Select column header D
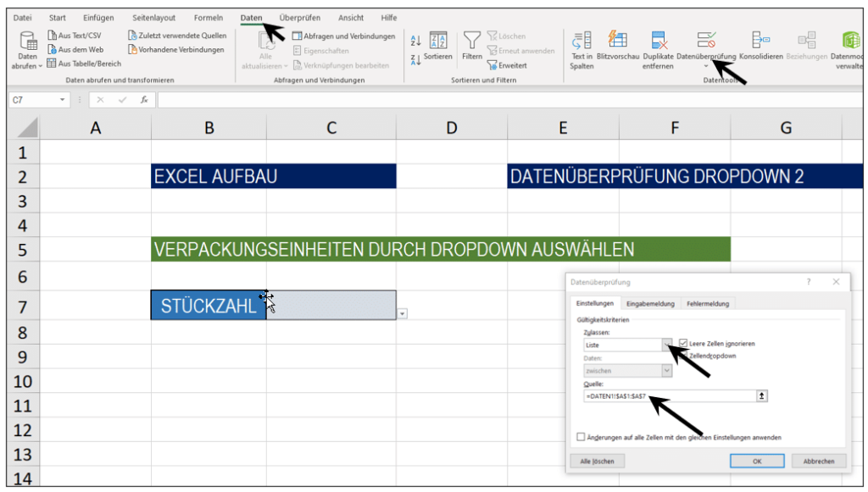This screenshot has width=868, height=492. tap(452, 128)
